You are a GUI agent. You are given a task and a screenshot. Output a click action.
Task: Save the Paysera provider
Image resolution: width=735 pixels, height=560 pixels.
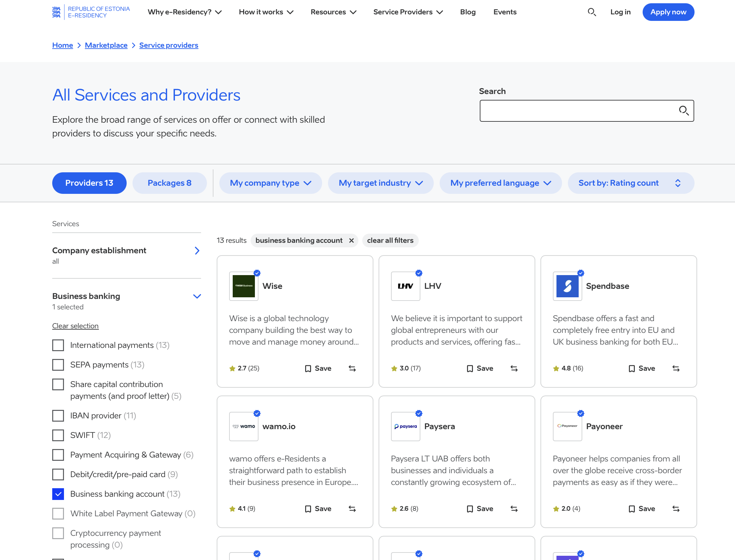click(480, 509)
